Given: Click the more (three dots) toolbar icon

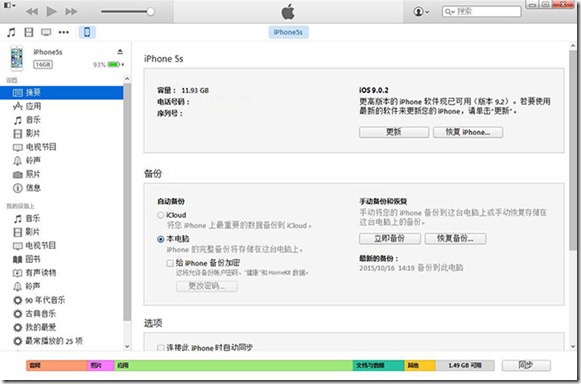Looking at the screenshot, I should pos(64,32).
